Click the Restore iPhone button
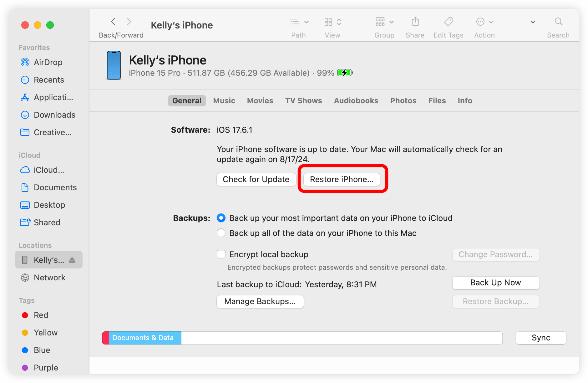 point(342,179)
